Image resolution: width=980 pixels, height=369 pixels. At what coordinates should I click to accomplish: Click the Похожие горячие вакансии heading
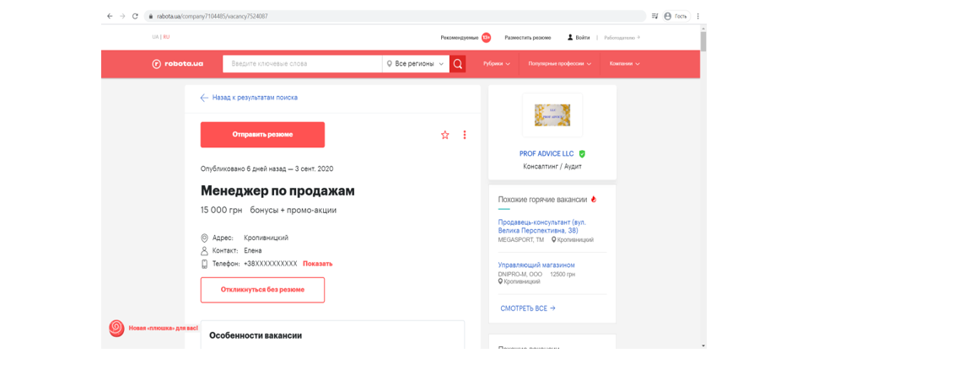click(x=542, y=200)
